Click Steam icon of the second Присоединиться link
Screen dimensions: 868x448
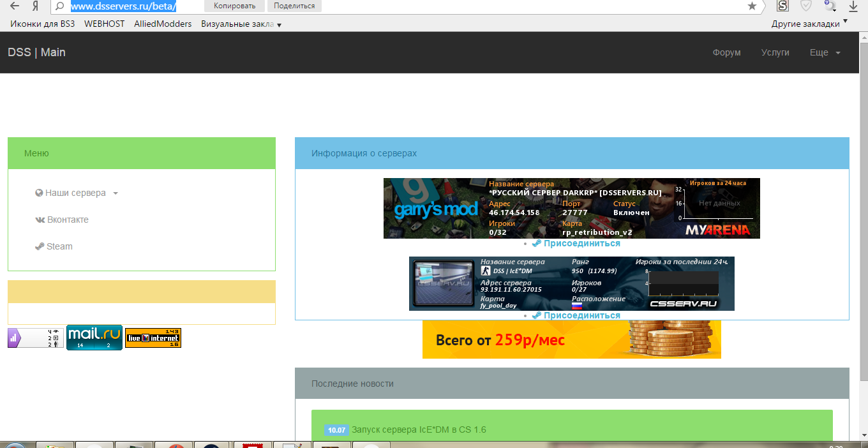tap(536, 315)
